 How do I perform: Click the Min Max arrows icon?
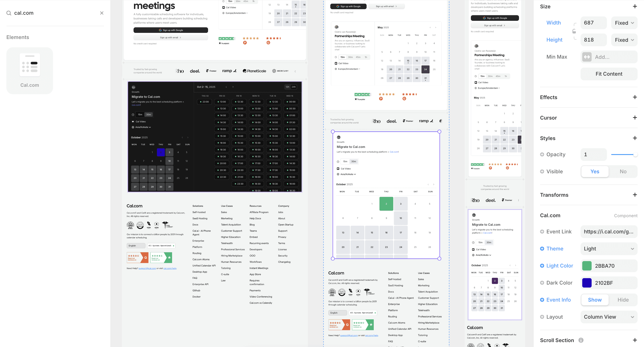587,57
